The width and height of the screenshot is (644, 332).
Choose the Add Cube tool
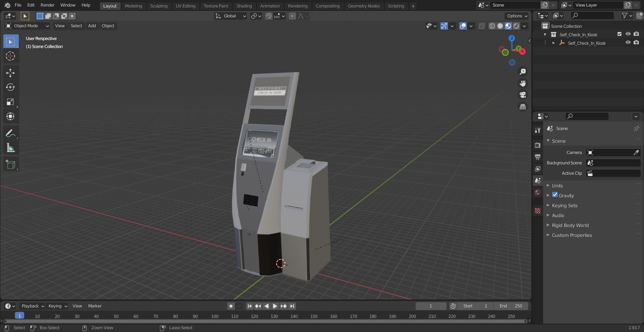tap(10, 164)
